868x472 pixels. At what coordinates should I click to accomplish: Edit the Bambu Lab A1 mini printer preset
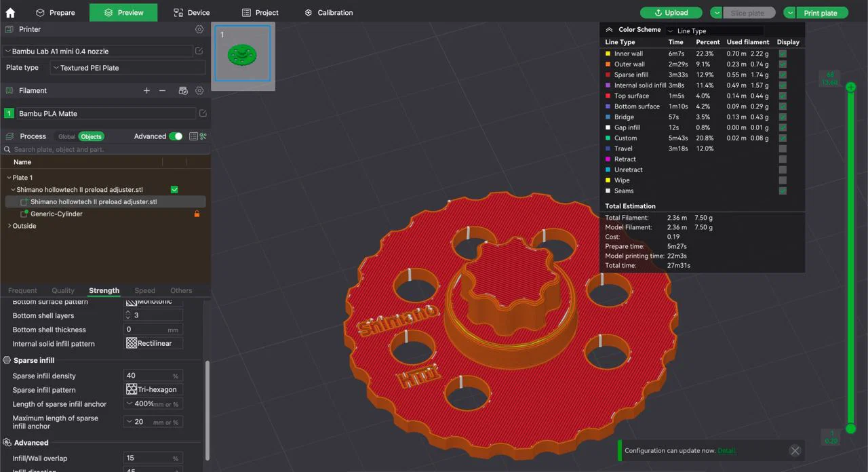pos(199,51)
